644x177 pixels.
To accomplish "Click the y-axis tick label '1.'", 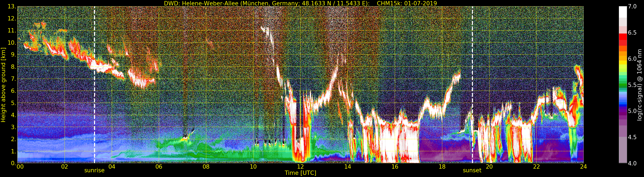I will tap(14, 151).
